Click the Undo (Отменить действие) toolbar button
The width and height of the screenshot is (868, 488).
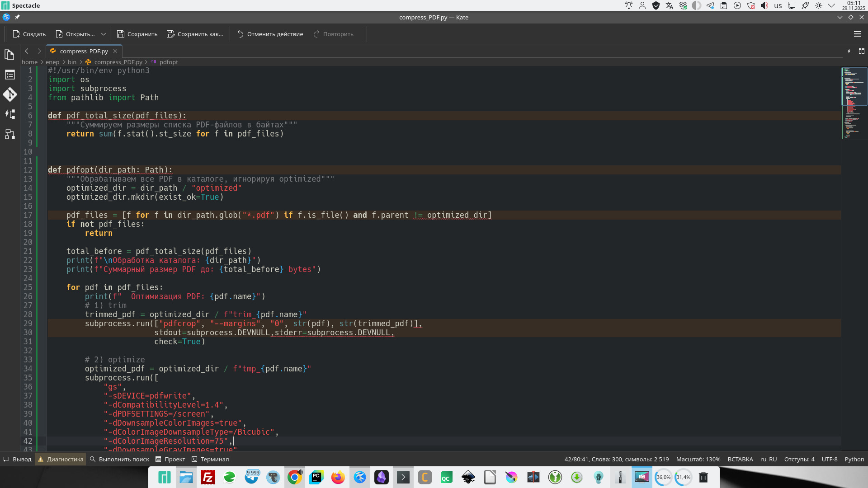tap(270, 34)
